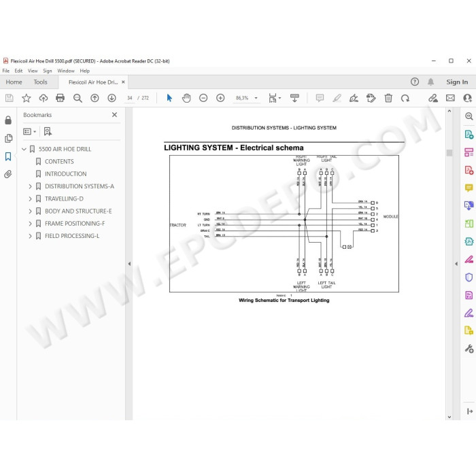Click the vertical scrollbar thumb
The image size is (476, 476).
click(x=449, y=153)
